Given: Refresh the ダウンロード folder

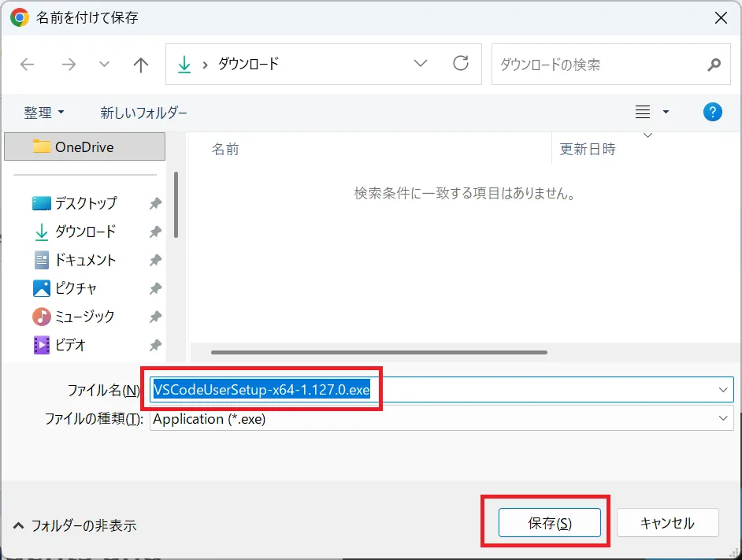Looking at the screenshot, I should pos(461,63).
